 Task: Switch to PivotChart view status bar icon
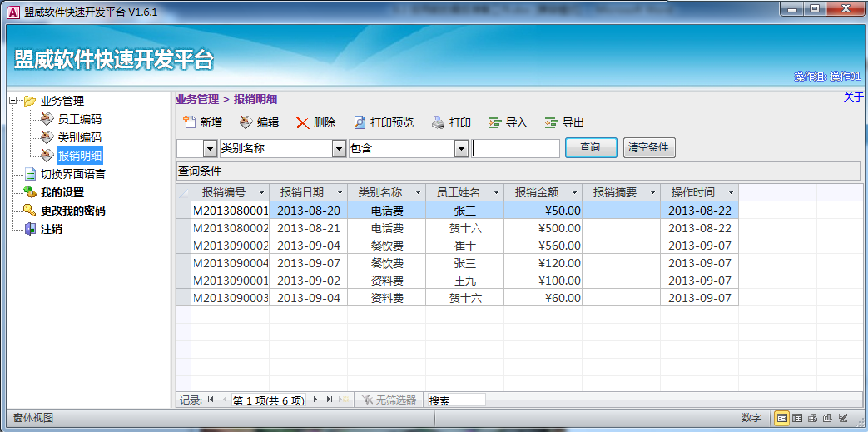coord(827,418)
